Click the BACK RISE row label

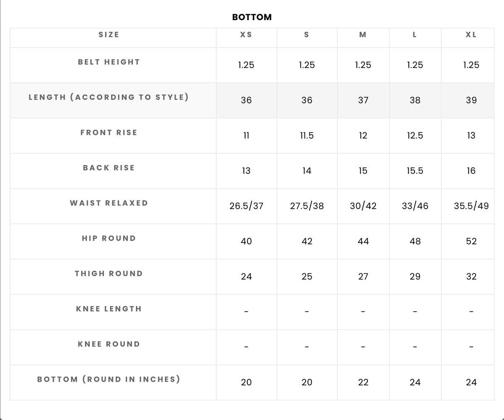[109, 168]
